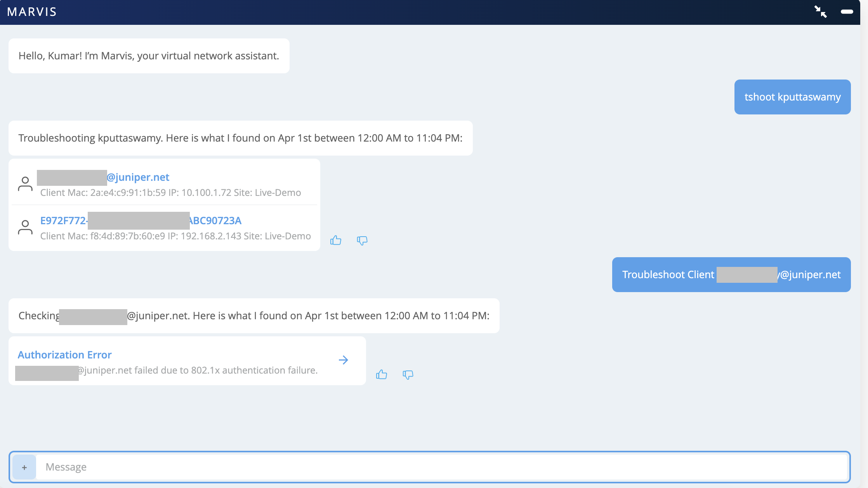Viewport: 868px width, 488px height.
Task: Minimize the Marvis chat window
Action: click(x=847, y=12)
